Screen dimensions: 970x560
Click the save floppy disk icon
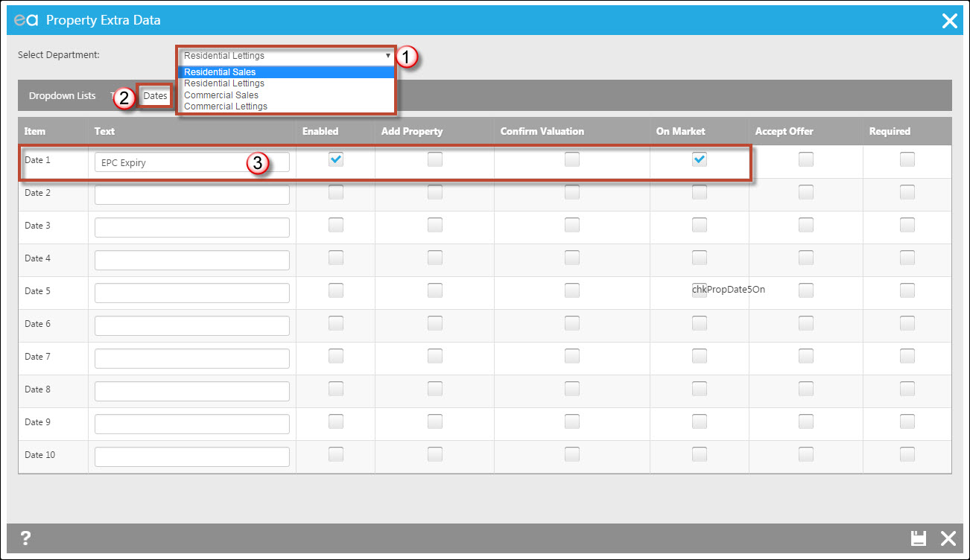coord(919,538)
